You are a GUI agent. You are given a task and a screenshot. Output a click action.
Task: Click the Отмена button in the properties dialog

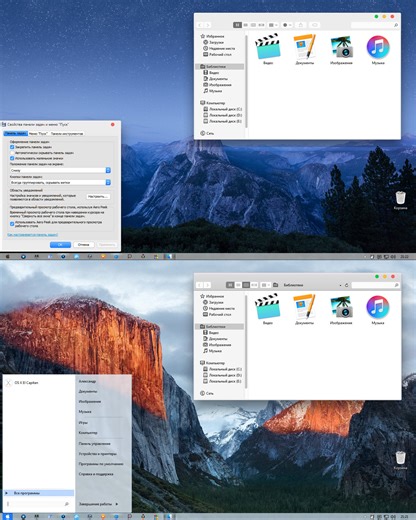(x=83, y=244)
